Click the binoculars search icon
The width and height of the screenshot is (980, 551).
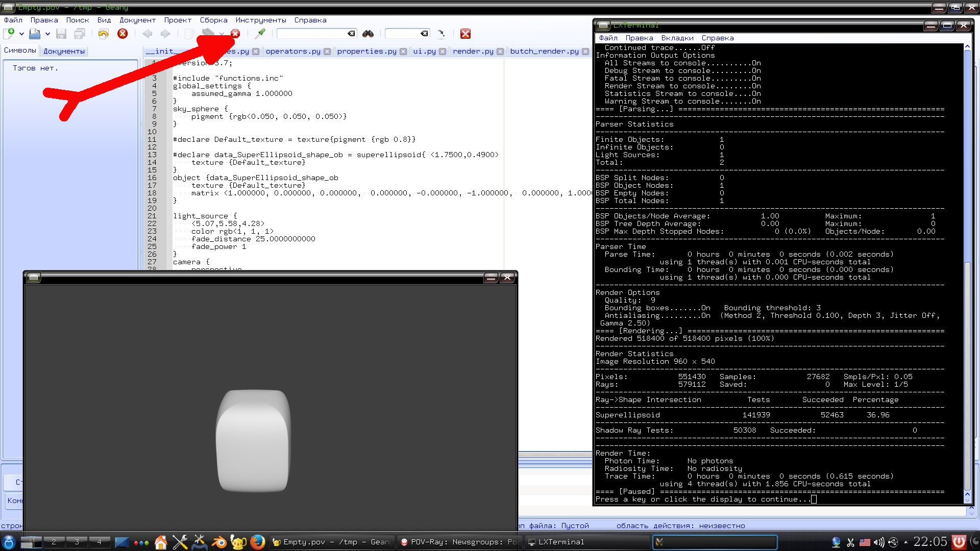tap(368, 34)
